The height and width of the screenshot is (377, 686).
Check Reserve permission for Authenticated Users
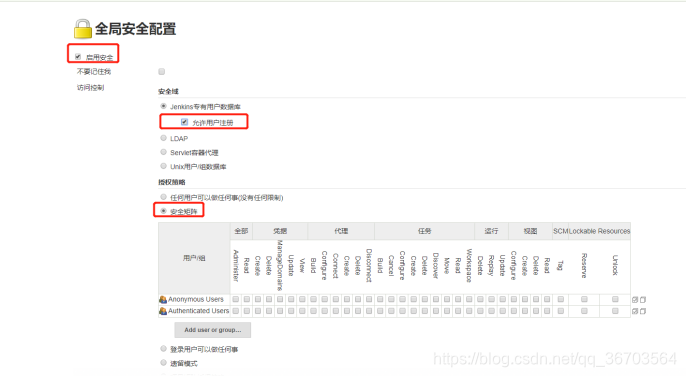click(x=584, y=311)
